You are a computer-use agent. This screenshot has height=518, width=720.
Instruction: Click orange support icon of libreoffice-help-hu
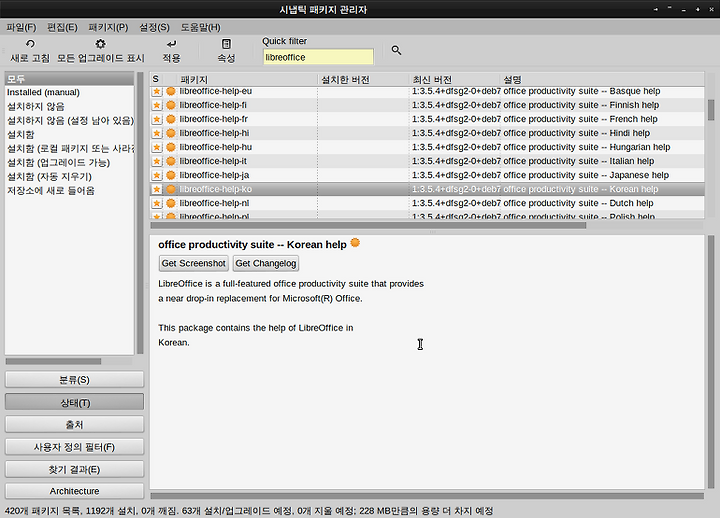coord(171,147)
